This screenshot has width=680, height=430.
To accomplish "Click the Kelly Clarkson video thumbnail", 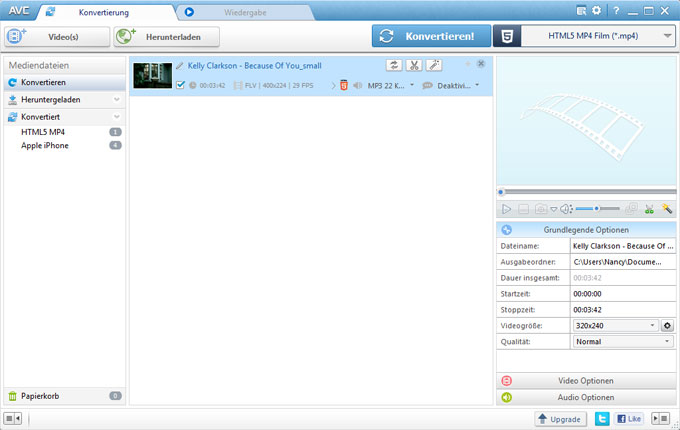I will [x=152, y=75].
